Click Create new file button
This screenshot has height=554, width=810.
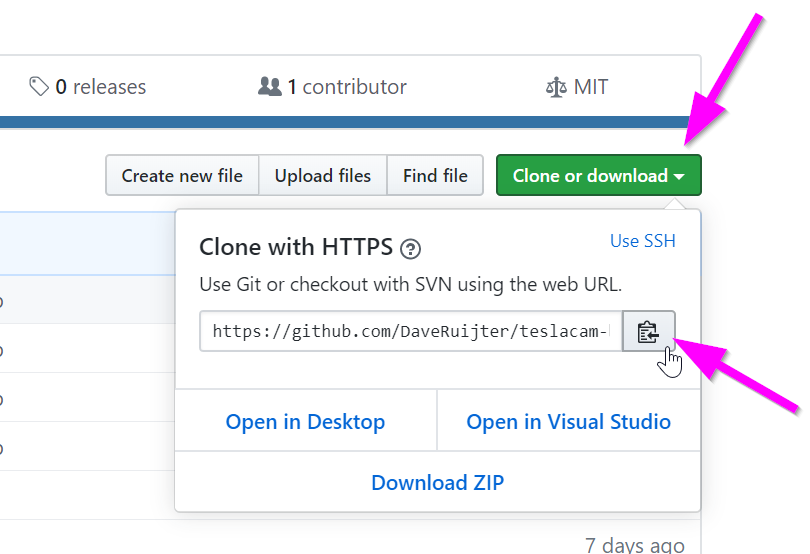click(x=182, y=175)
